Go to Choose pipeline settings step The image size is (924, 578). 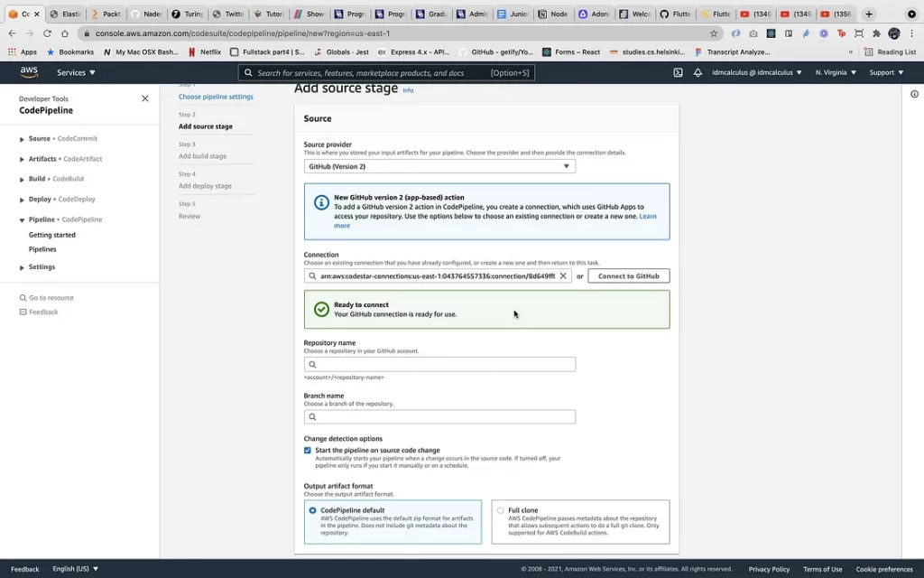tap(216, 97)
